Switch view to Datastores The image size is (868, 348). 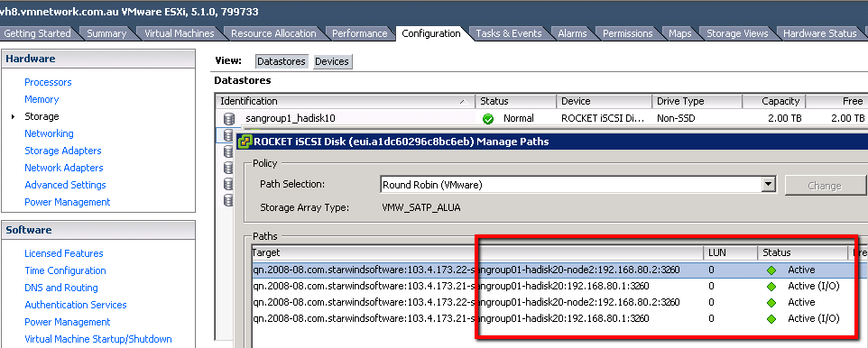(282, 61)
